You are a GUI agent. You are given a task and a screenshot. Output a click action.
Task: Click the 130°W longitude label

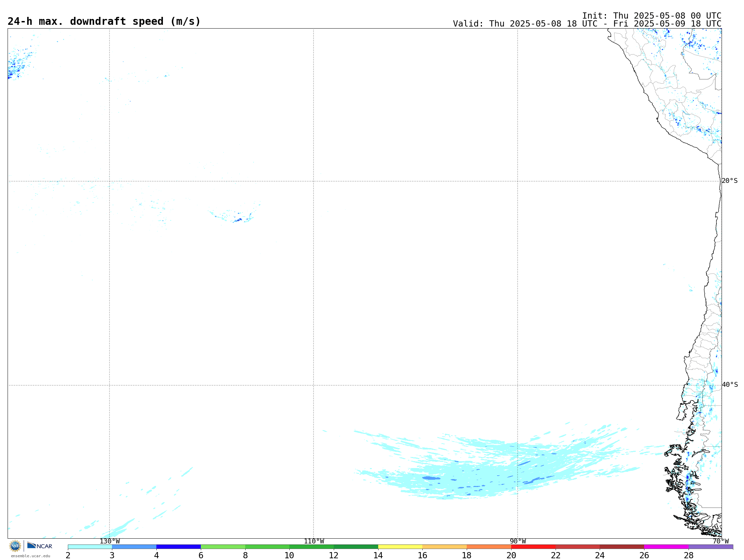coord(110,541)
